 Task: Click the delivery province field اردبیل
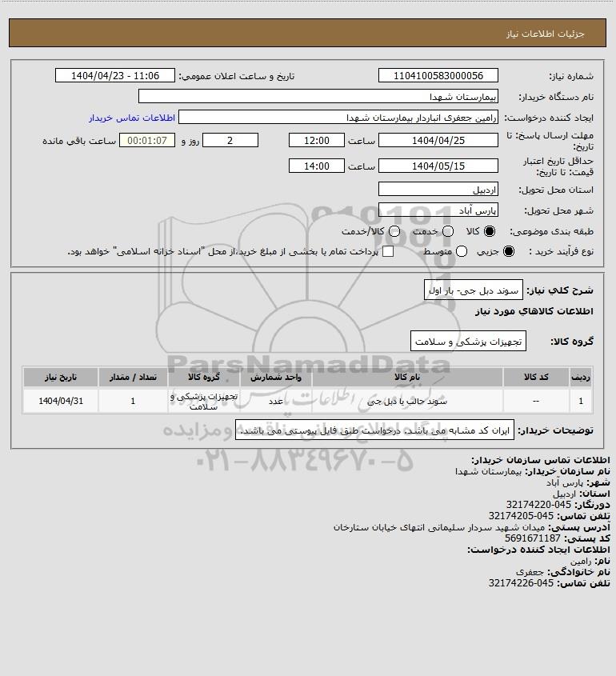tap(438, 190)
